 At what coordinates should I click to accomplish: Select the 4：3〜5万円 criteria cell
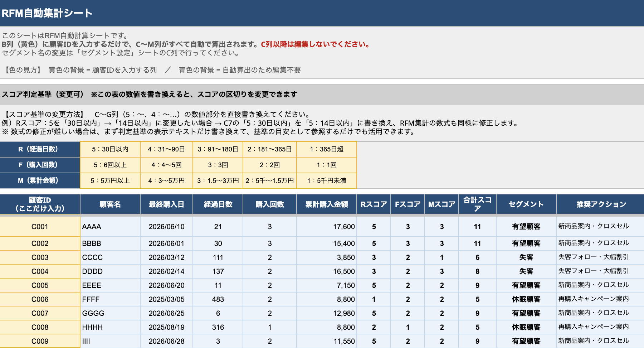(166, 181)
